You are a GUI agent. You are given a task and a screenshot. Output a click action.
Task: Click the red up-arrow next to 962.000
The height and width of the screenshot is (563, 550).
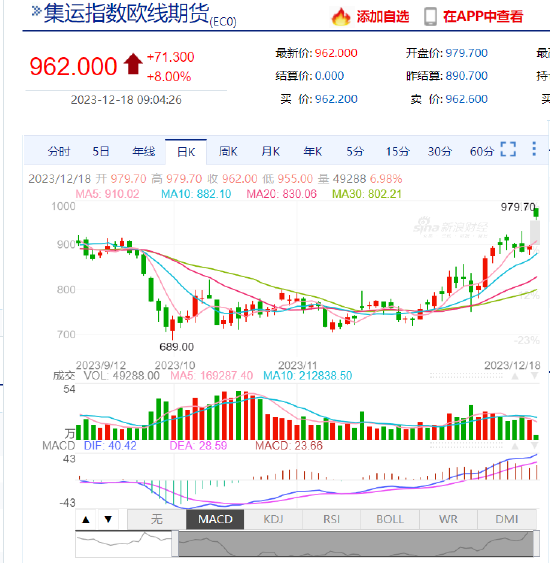pyautogui.click(x=133, y=64)
